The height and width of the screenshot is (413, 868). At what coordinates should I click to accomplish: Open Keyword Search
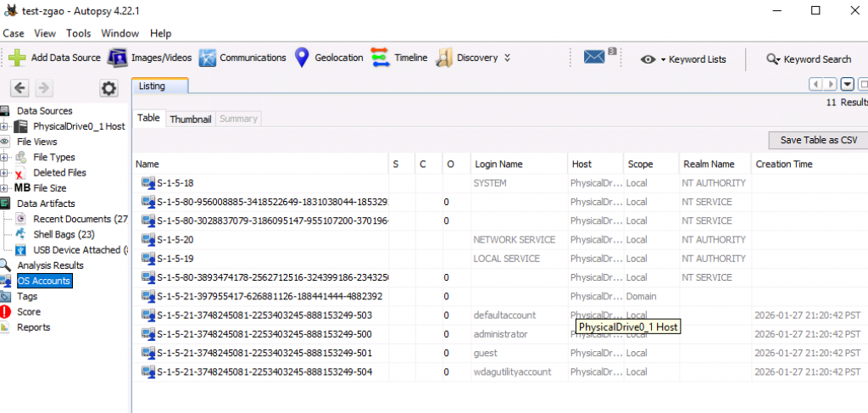[x=809, y=59]
